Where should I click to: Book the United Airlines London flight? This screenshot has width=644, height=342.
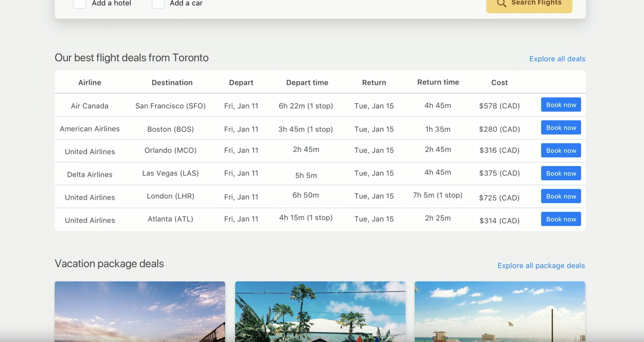coord(561,196)
